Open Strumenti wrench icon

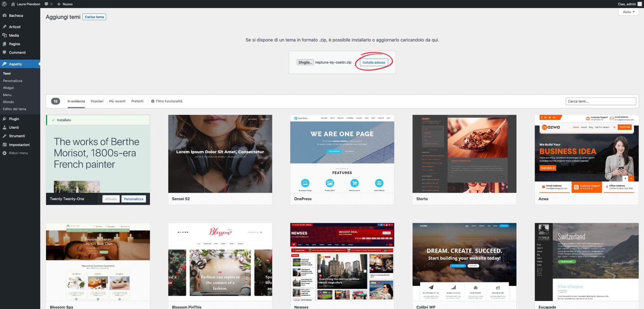[x=5, y=136]
